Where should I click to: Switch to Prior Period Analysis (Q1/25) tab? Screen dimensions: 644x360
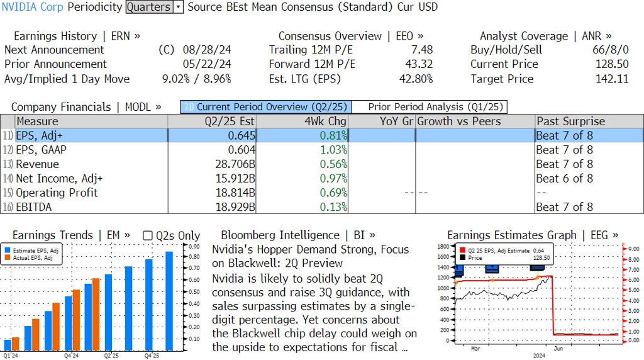[430, 107]
